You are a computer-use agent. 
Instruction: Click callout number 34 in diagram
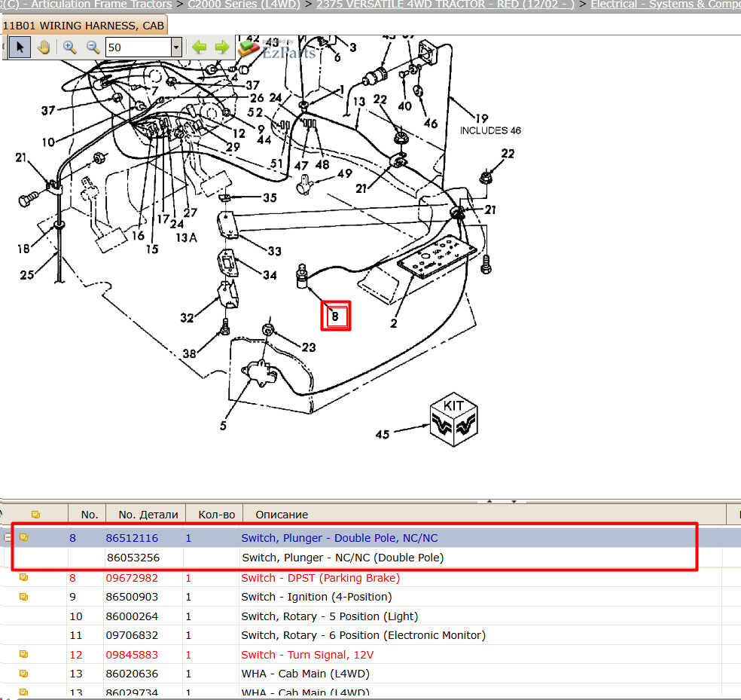tap(270, 275)
